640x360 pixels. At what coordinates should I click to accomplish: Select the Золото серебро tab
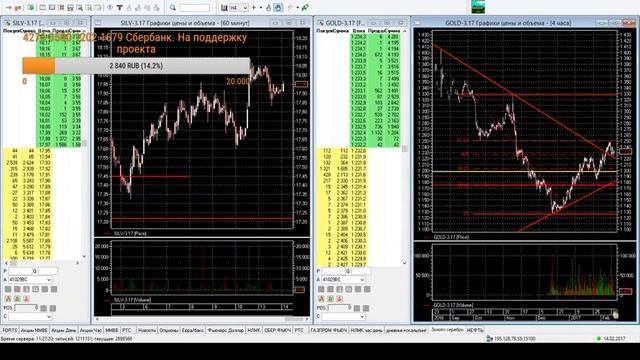point(447,330)
